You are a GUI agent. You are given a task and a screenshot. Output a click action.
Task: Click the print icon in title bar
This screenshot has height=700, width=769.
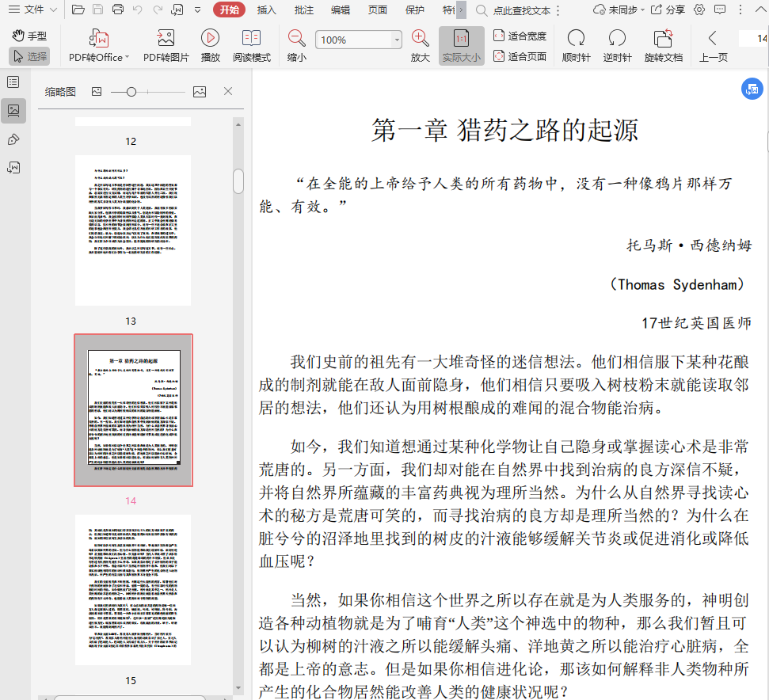(x=118, y=10)
